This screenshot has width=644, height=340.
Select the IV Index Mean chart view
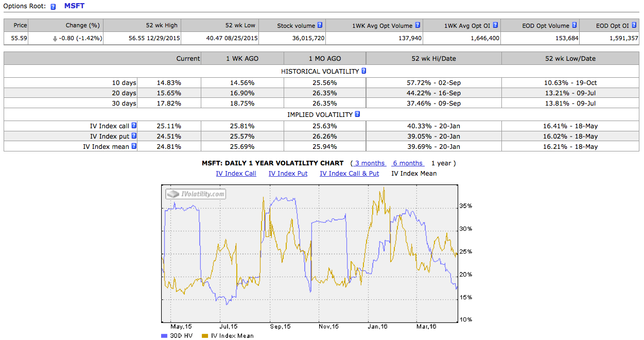(414, 174)
